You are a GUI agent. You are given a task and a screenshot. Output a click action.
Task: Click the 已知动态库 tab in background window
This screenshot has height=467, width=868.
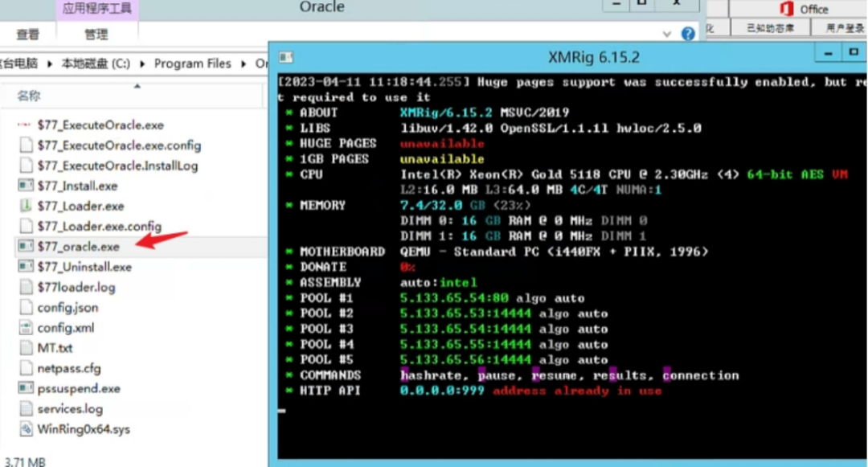pyautogui.click(x=769, y=28)
